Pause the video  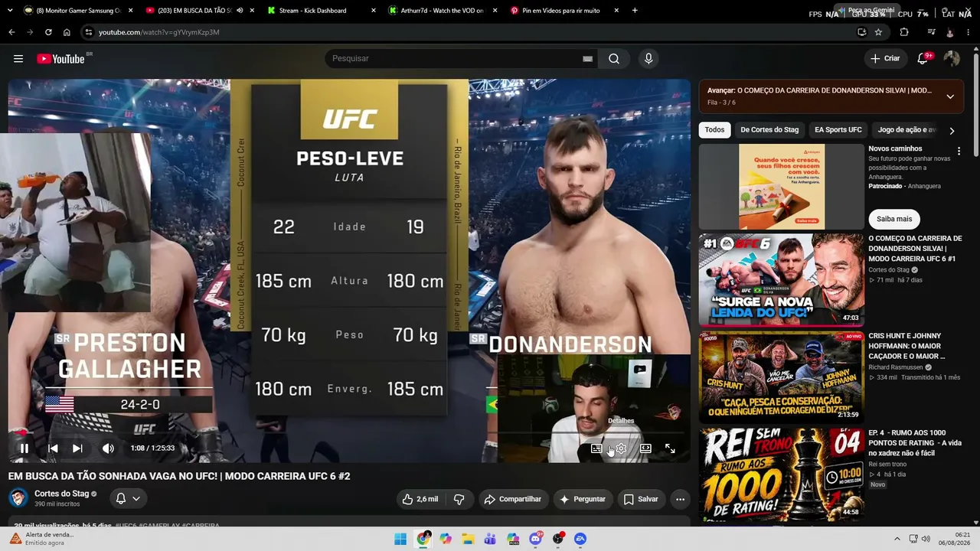pos(24,448)
